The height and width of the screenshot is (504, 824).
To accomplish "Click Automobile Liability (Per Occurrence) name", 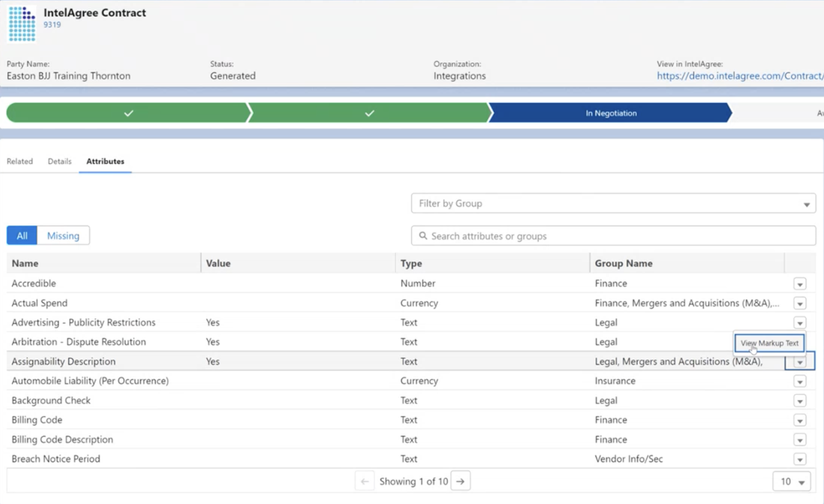I will coord(90,381).
